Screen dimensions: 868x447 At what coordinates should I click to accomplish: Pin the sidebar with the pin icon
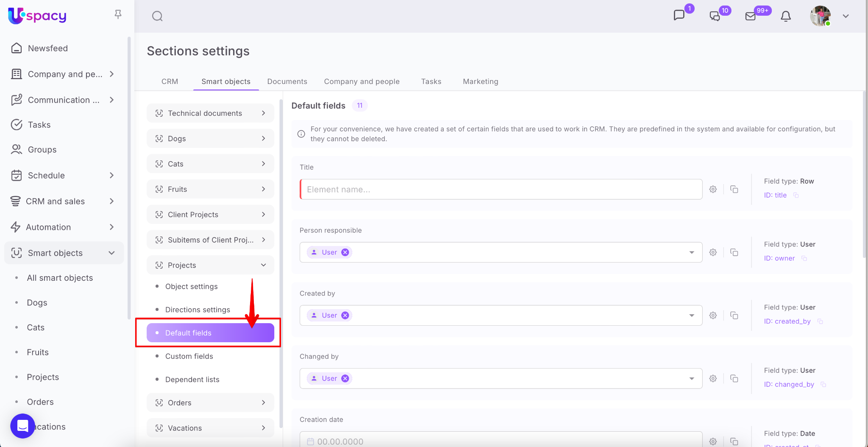point(118,14)
